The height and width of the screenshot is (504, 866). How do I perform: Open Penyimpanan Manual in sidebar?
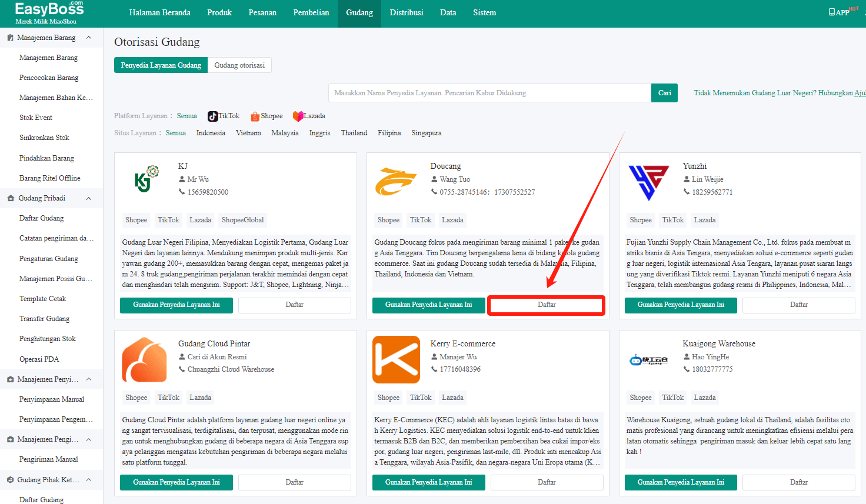(x=52, y=399)
